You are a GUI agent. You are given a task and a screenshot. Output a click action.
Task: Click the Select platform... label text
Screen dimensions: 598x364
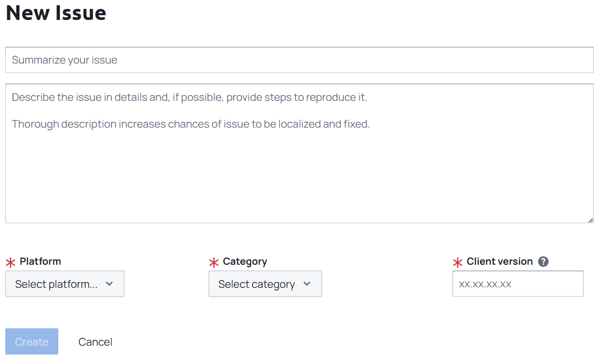tap(56, 284)
